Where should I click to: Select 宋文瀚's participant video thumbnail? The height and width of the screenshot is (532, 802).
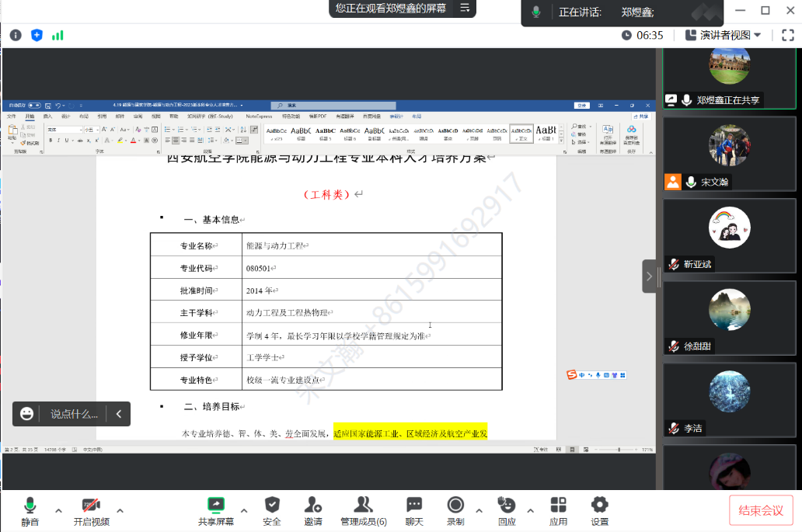point(729,153)
